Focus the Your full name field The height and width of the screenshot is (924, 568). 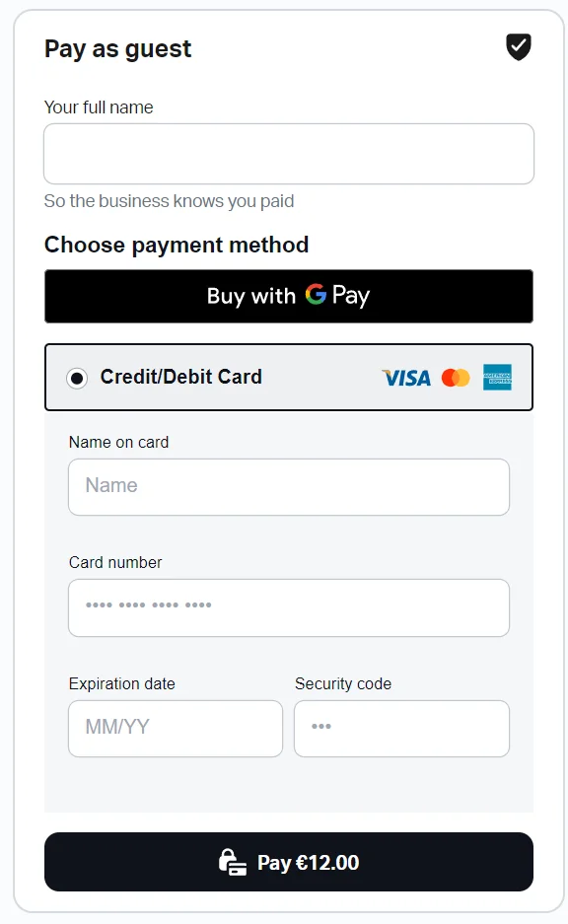pyautogui.click(x=289, y=154)
